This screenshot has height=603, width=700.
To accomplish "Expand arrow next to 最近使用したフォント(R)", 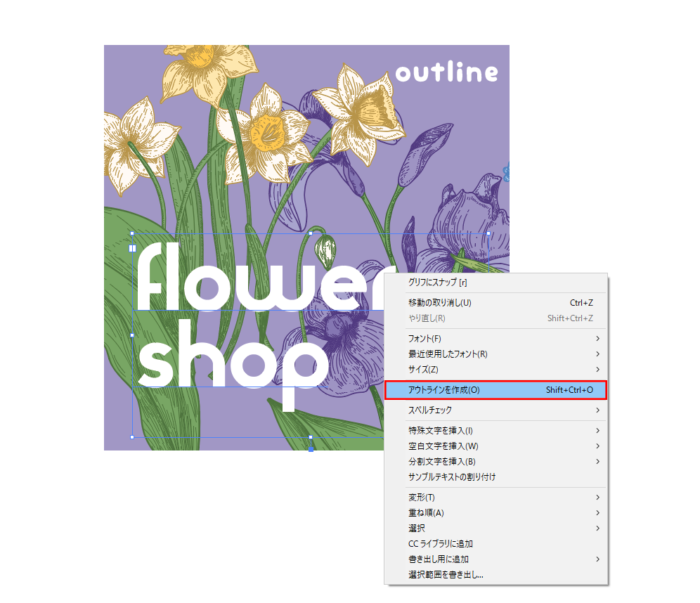I will [598, 354].
